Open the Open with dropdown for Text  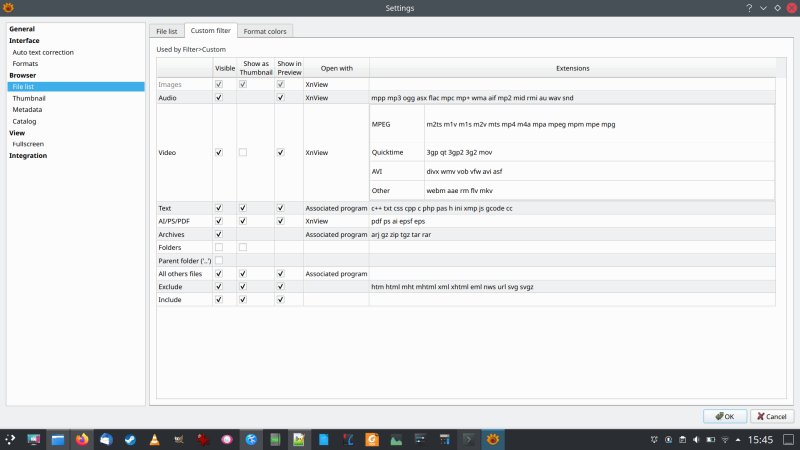pos(336,208)
